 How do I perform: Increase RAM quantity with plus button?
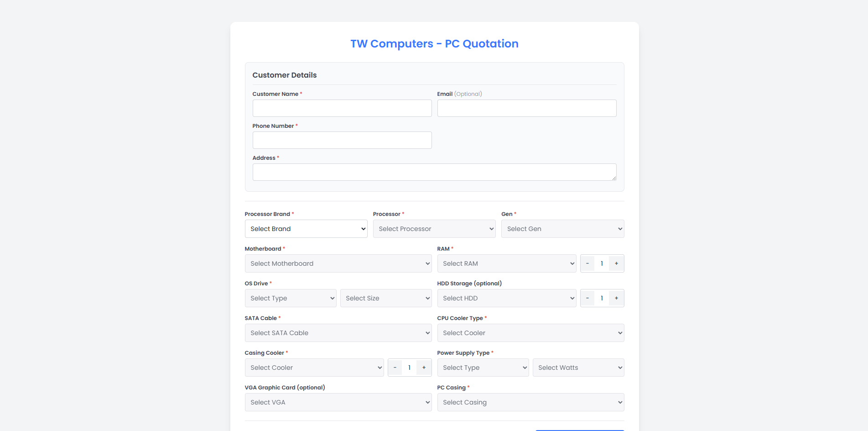pyautogui.click(x=616, y=263)
